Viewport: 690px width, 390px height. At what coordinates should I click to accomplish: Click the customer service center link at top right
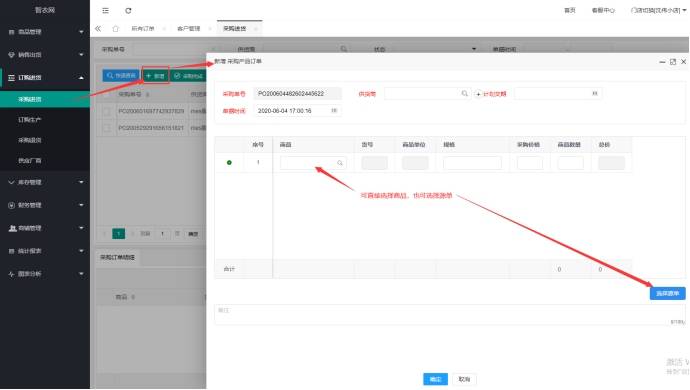[603, 11]
